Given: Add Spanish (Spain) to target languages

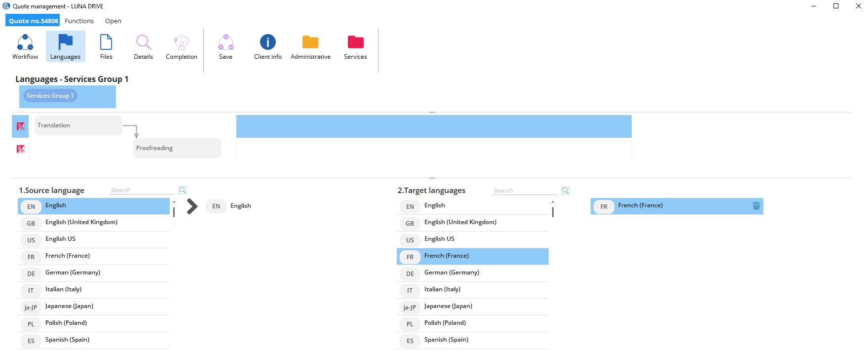Looking at the screenshot, I should tap(446, 340).
